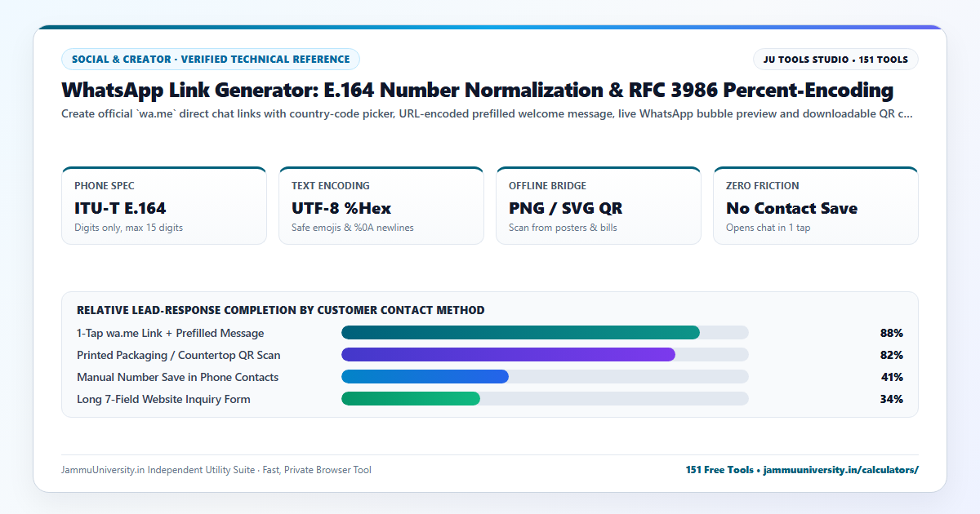980x514 pixels.
Task: Click the 34% value
Action: click(x=892, y=399)
